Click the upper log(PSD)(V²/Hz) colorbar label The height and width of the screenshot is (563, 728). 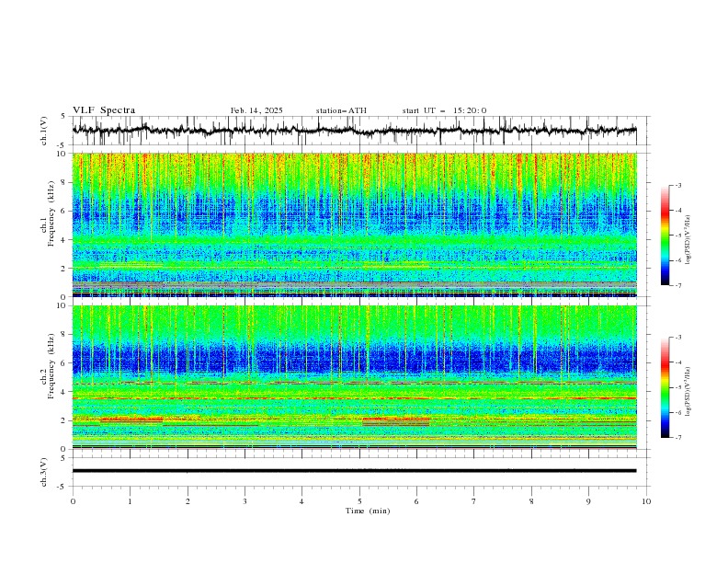(x=688, y=240)
